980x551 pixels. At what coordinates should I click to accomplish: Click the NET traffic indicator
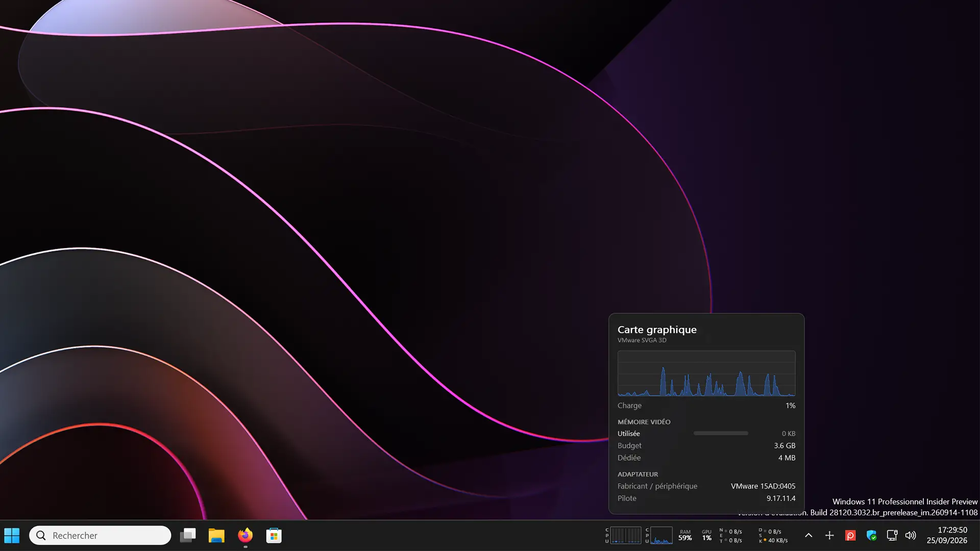[731, 536]
